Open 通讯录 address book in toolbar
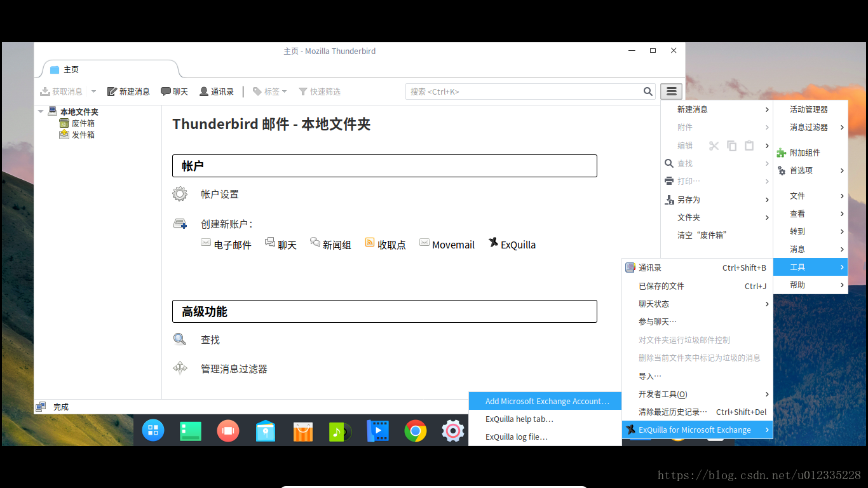The width and height of the screenshot is (868, 488). 216,91
